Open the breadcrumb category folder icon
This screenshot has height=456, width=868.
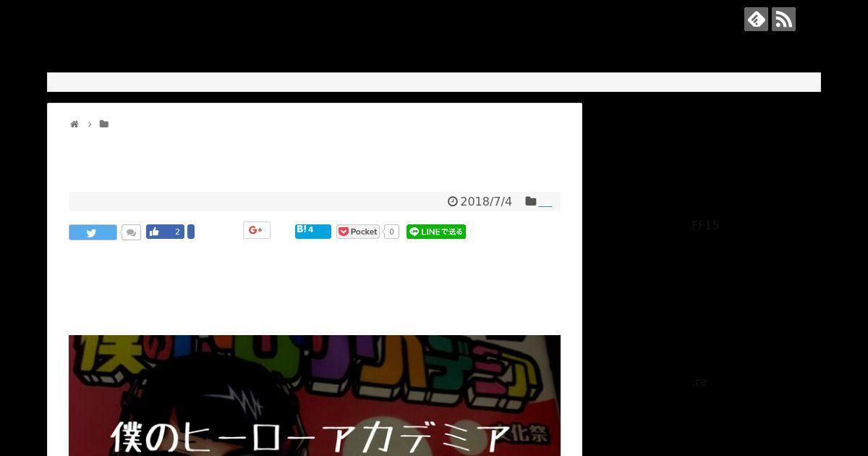pyautogui.click(x=104, y=124)
